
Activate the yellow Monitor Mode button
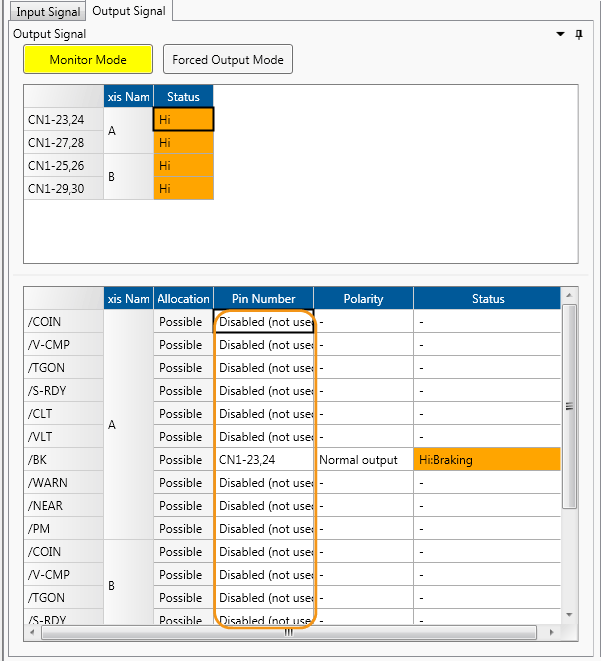(88, 60)
